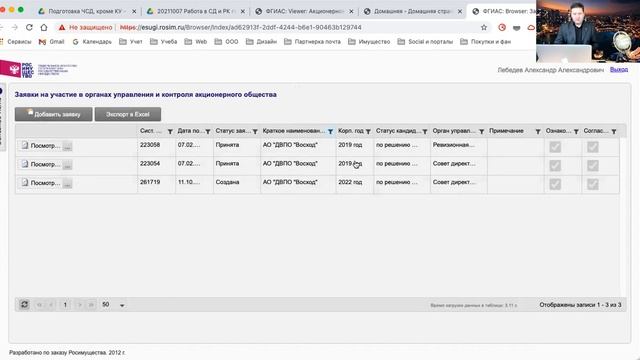The height and width of the screenshot is (360, 640).
Task: Click the user name Лебедев Александр Александрович
Action: pyautogui.click(x=551, y=70)
